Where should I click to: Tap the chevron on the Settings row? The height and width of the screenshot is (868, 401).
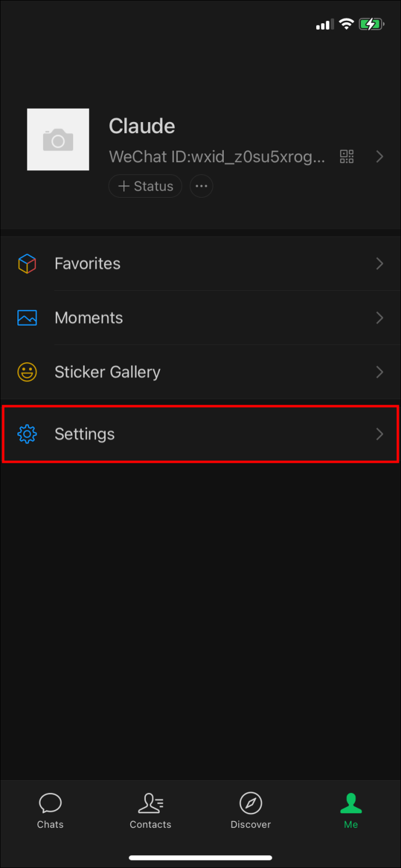coord(379,434)
